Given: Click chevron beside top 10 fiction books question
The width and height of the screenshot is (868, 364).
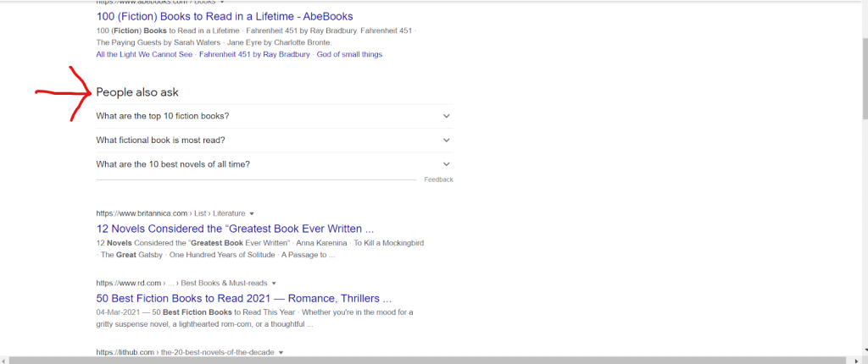Looking at the screenshot, I should (x=446, y=116).
